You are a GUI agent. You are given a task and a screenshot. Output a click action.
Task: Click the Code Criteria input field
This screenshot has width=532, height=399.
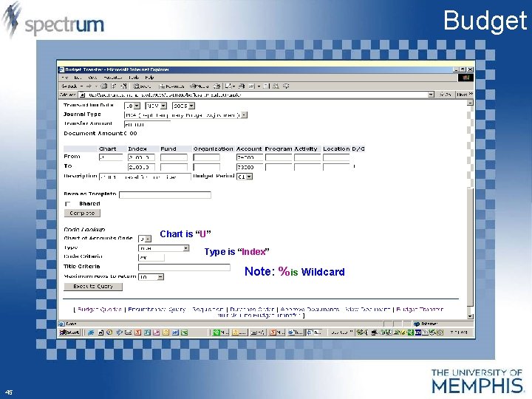click(151, 258)
